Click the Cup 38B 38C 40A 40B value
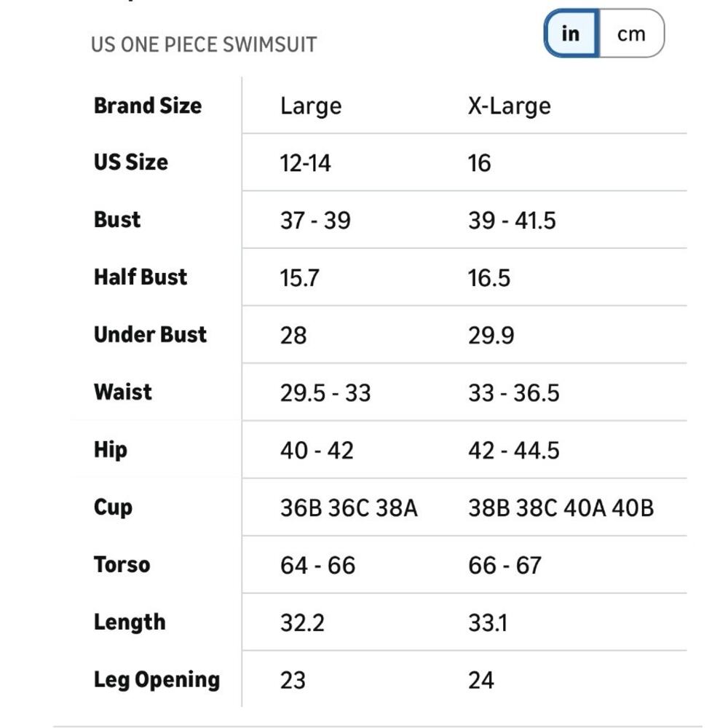The height and width of the screenshot is (728, 728). (x=561, y=508)
